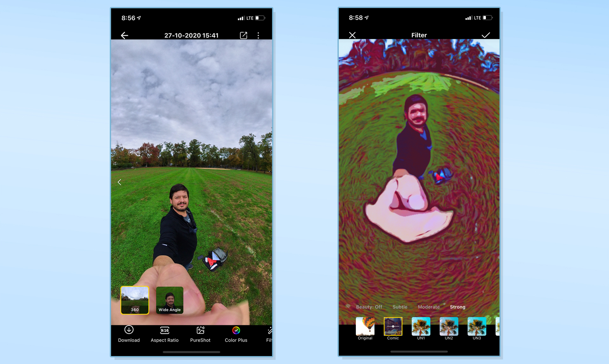Toggle filter strength to Subtle

(399, 307)
